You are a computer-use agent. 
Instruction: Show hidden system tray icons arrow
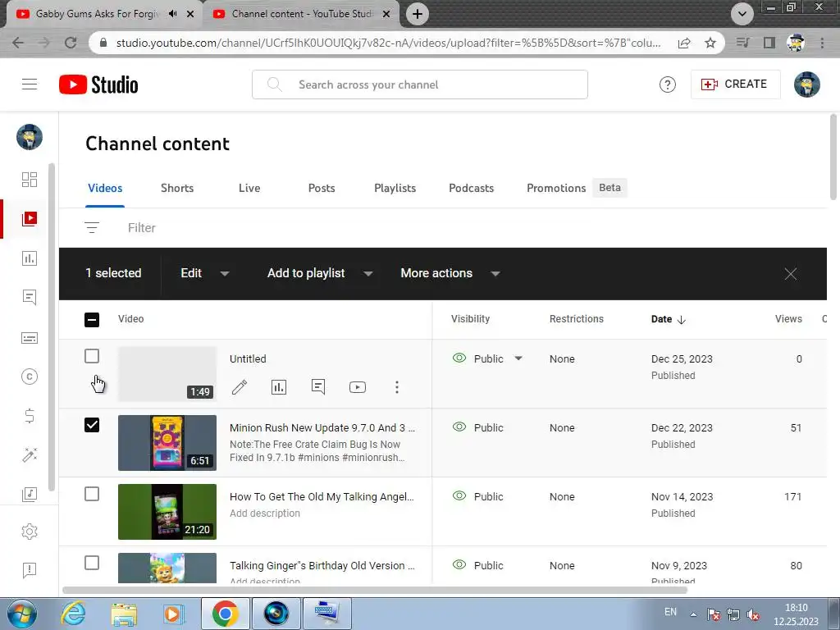(x=692, y=614)
